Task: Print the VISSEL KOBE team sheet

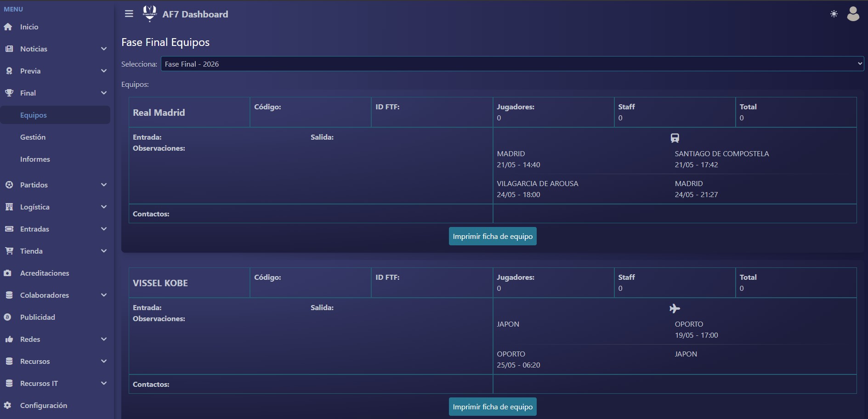Action: point(493,407)
